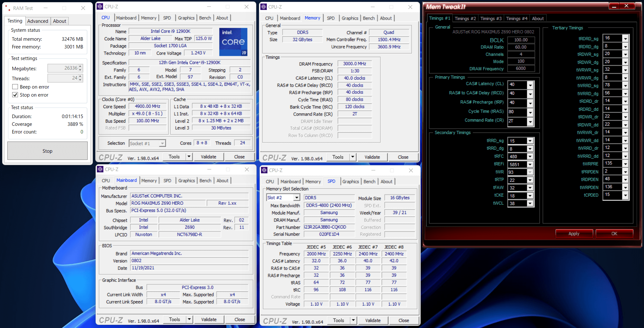Click the CPU-Z icon of the SPD window
This screenshot has width=644, height=328.
pyautogui.click(x=264, y=170)
